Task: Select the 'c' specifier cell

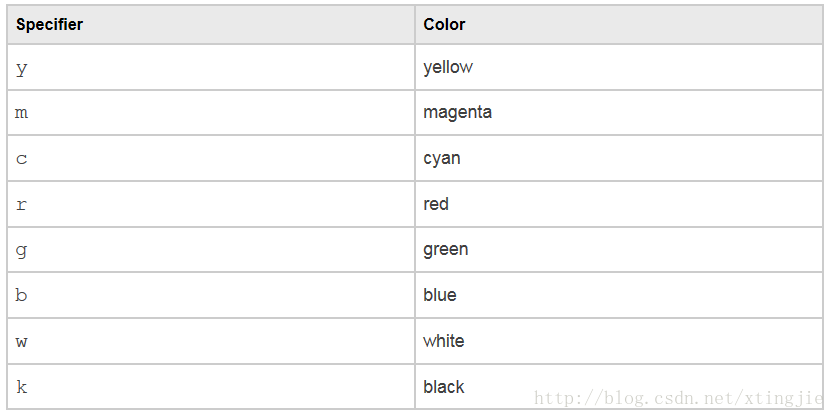Action: click(x=211, y=158)
